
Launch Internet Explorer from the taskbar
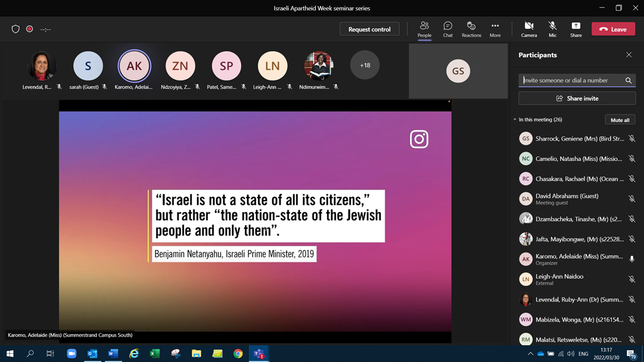(134, 353)
